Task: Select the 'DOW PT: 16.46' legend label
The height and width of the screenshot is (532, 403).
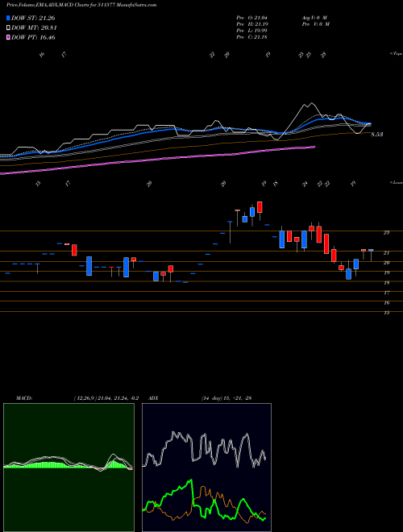Action: 33,38
